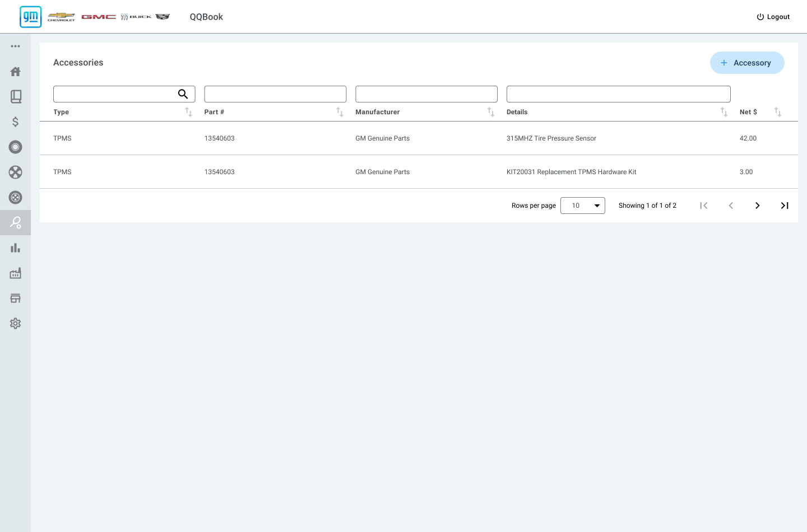Toggle sort on Manufacturer column
Image resolution: width=807 pixels, height=532 pixels.
coord(491,112)
